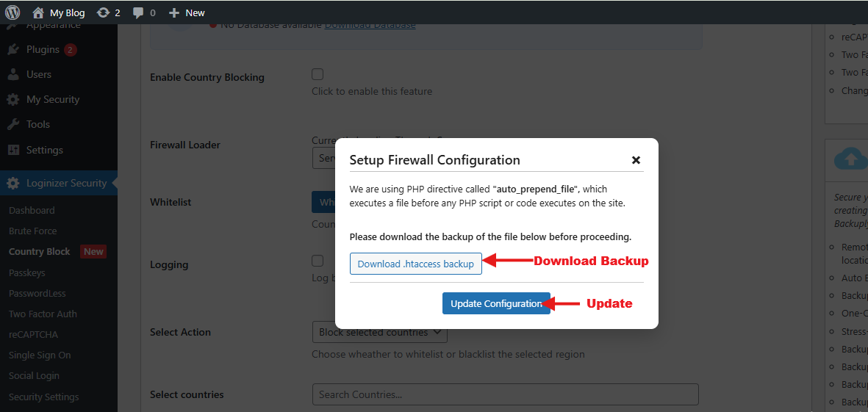Screen dimensions: 868x412
Task: Toggle the Logging checkbox
Action: point(318,261)
